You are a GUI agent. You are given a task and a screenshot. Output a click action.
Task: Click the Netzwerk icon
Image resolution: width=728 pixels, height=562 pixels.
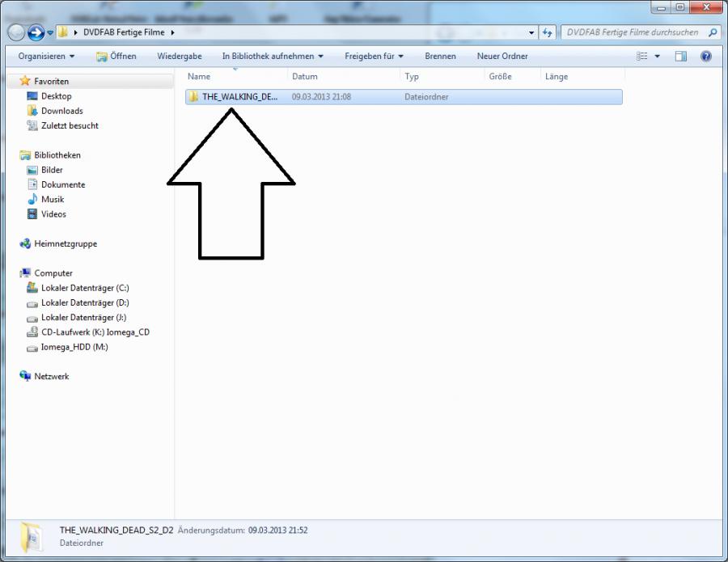[x=25, y=376]
